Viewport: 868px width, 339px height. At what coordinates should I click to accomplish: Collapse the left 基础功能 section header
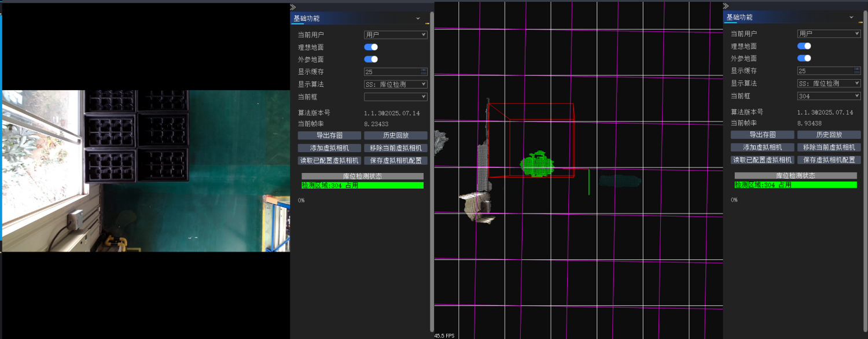click(418, 18)
